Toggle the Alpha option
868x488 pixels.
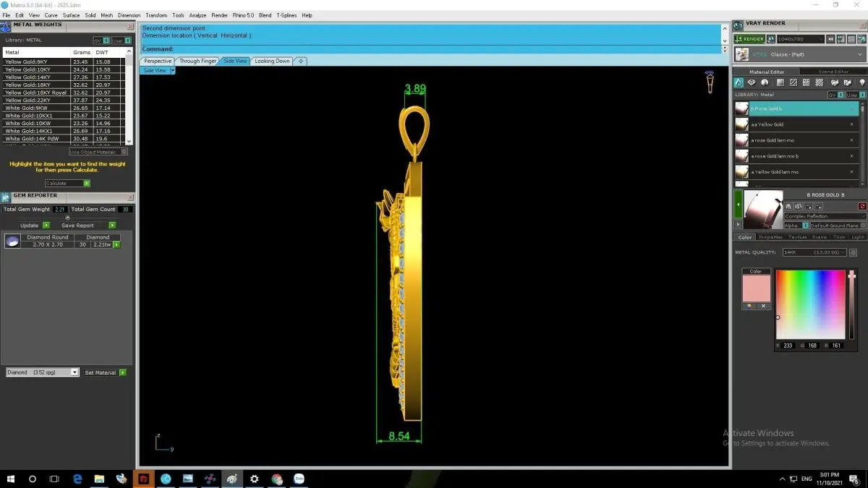click(796, 226)
